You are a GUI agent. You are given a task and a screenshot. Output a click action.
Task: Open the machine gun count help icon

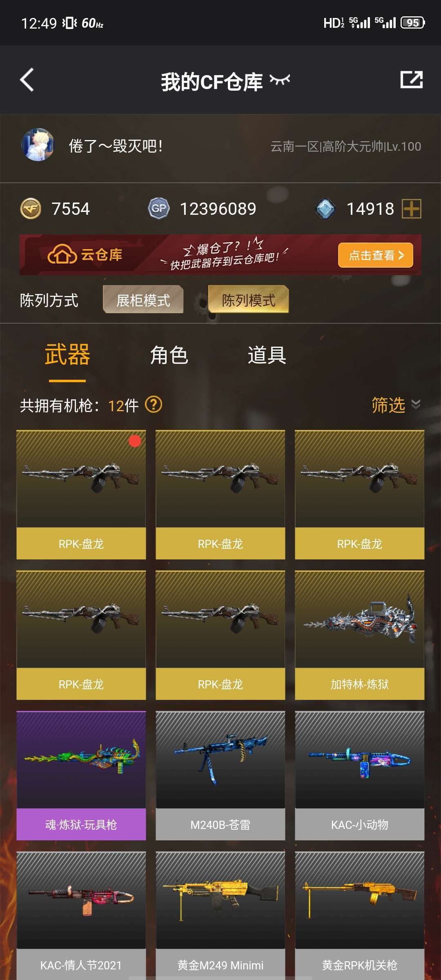click(154, 405)
